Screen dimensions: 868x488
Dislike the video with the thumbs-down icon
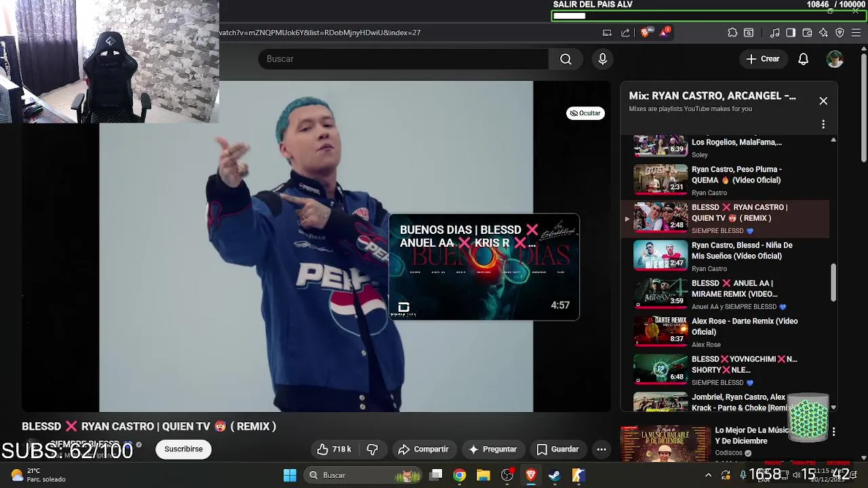tap(372, 449)
